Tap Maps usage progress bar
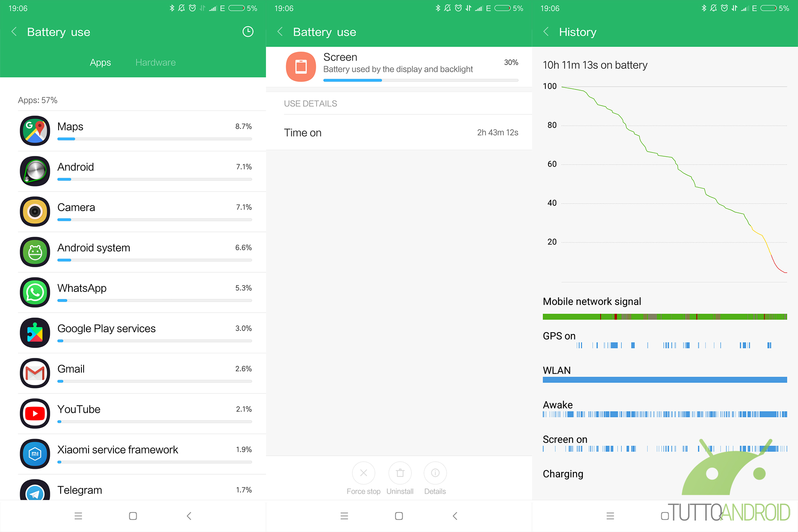798x532 pixels. (155, 139)
